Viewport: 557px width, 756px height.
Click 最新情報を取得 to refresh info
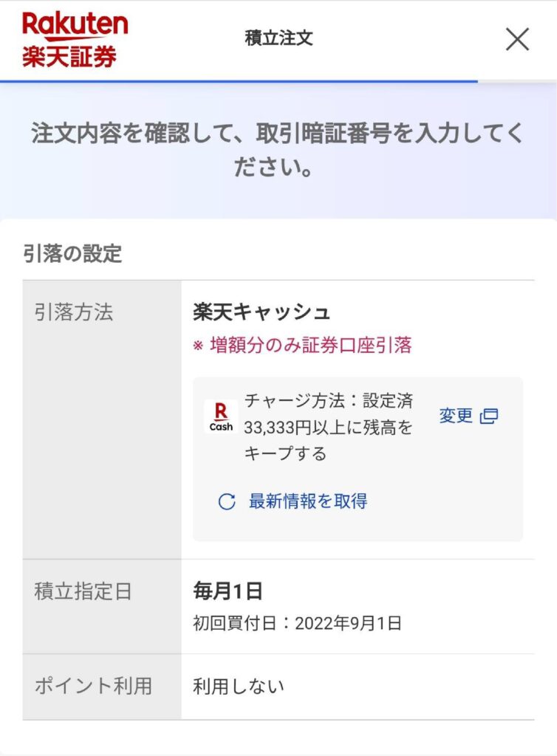[308, 501]
